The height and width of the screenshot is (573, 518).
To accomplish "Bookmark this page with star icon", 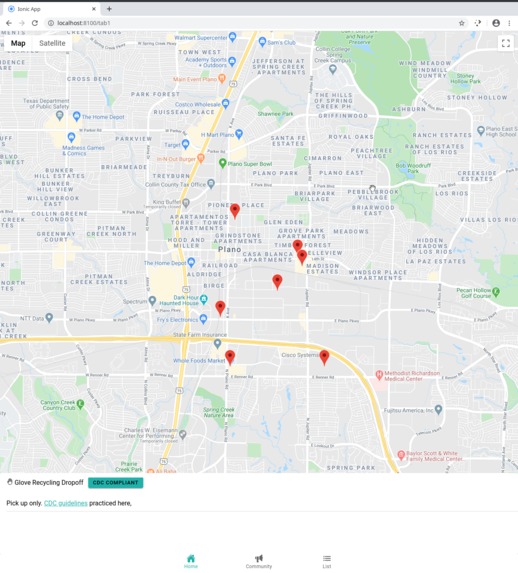I will click(x=462, y=23).
